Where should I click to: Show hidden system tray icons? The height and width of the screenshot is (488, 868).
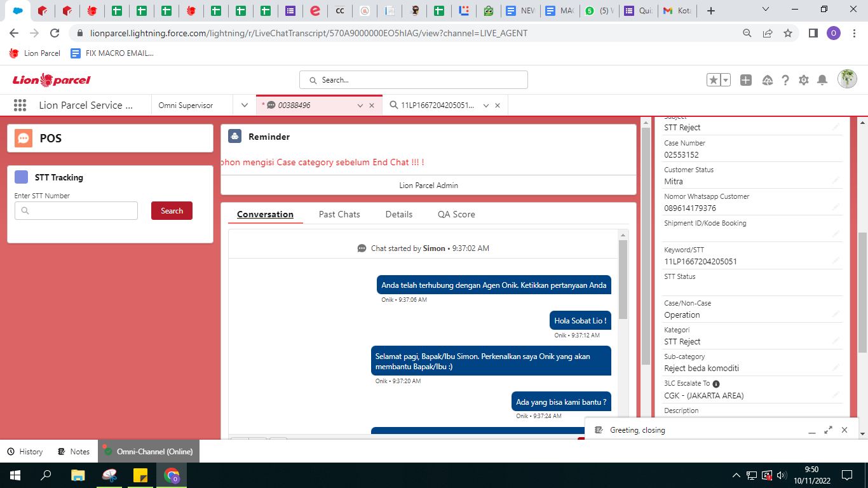pyautogui.click(x=736, y=475)
